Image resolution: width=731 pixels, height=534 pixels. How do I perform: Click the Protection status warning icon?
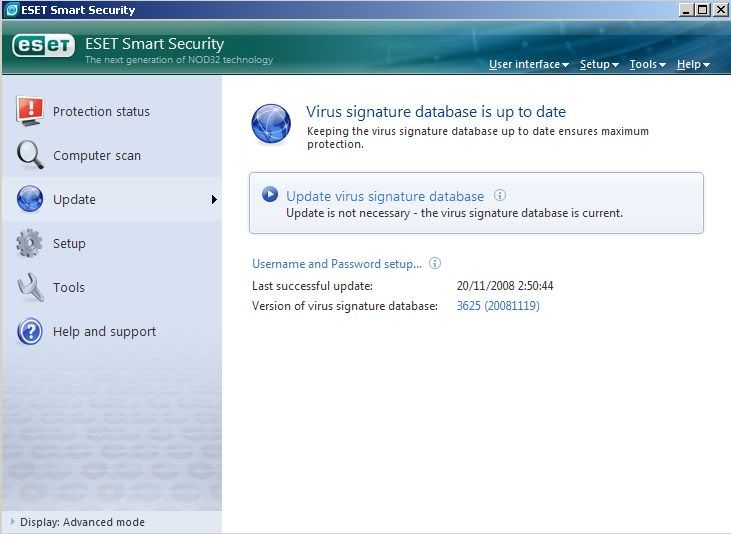(30, 111)
